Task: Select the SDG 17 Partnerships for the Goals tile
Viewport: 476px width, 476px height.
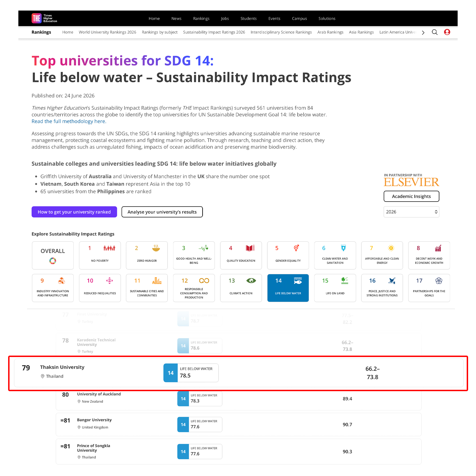Action: pyautogui.click(x=429, y=288)
